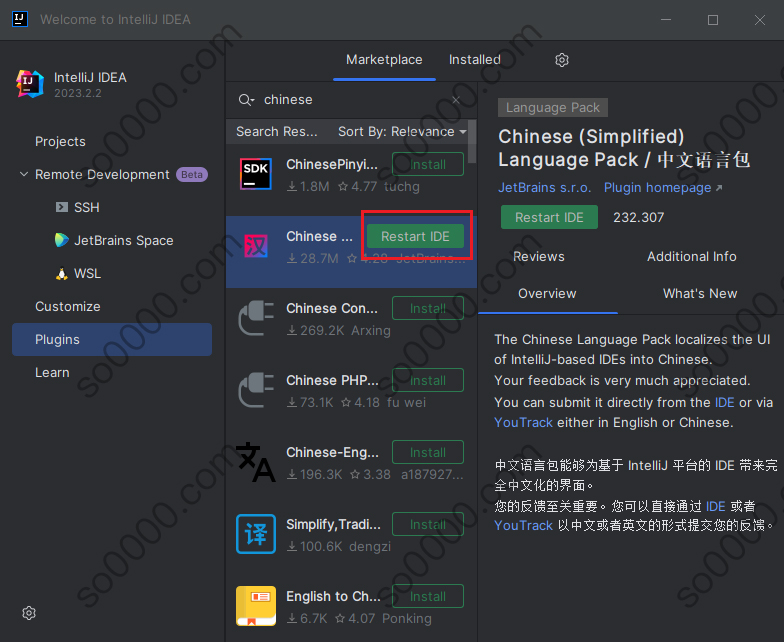Open plugin settings gear next to Installed tab
This screenshot has width=784, height=642.
562,60
